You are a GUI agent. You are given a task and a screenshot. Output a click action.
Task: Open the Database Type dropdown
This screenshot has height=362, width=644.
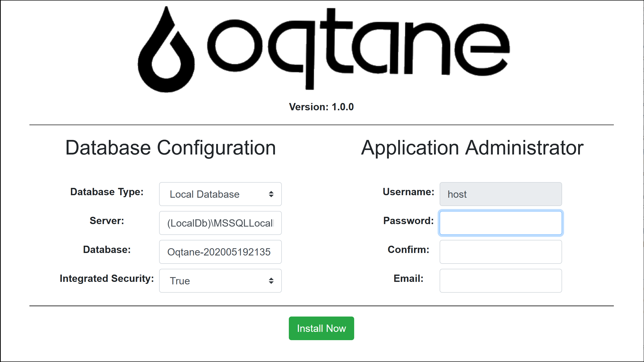click(220, 194)
